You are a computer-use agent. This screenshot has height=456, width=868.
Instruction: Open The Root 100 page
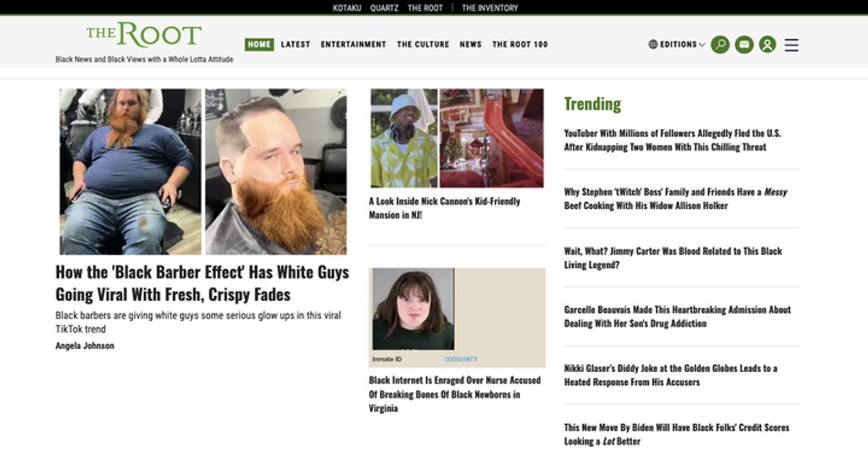(520, 44)
